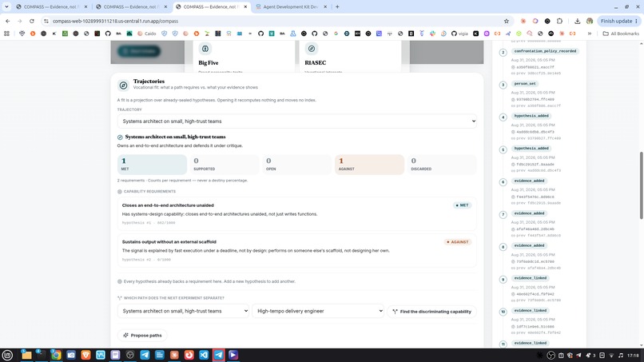The height and width of the screenshot is (362, 644).
Task: View site information icon in address bar
Action: click(46, 21)
